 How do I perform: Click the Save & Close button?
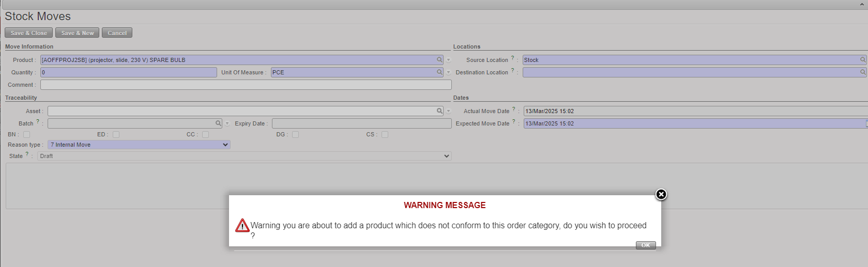coord(28,33)
